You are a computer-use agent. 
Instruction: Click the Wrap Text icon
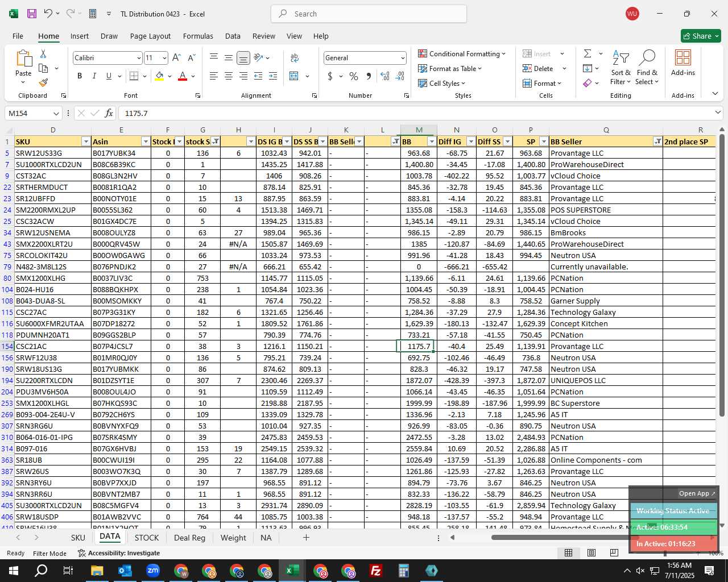pyautogui.click(x=295, y=58)
